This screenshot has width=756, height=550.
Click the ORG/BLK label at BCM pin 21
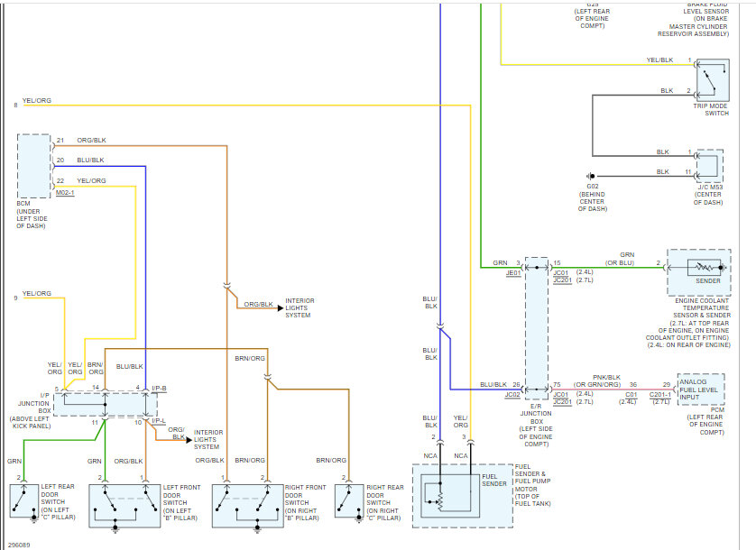[x=92, y=141]
